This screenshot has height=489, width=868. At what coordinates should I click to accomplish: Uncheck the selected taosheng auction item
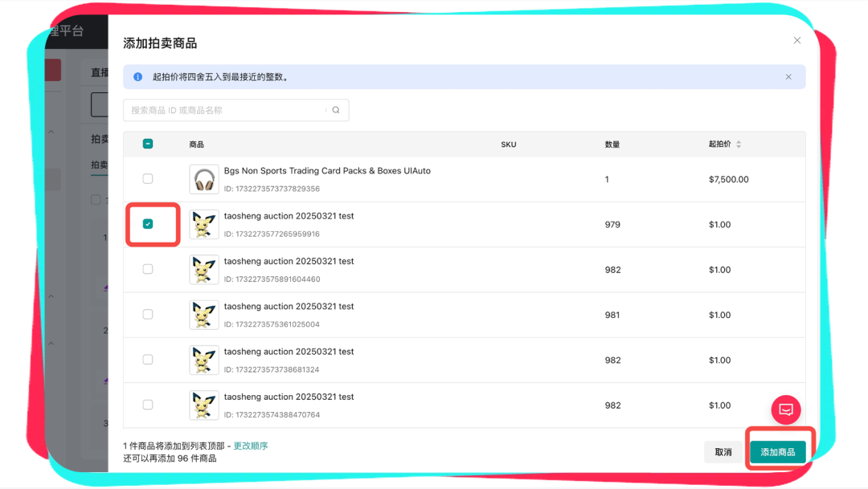click(148, 224)
